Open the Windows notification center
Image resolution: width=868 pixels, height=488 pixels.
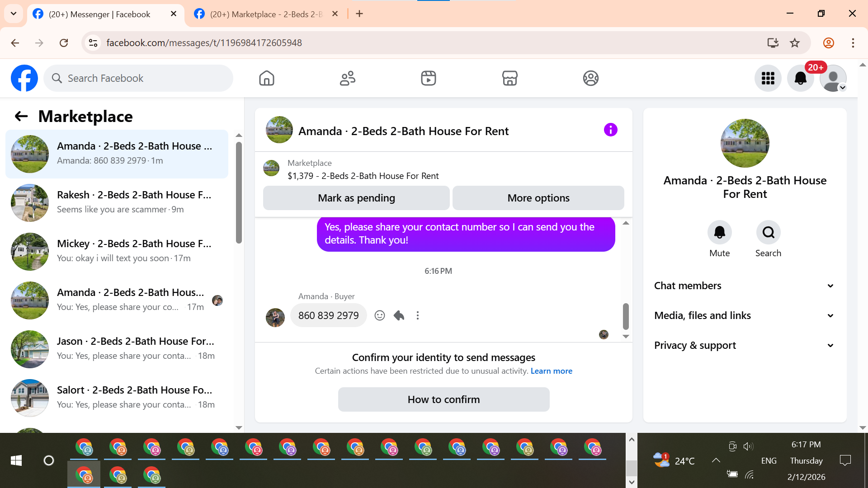[x=845, y=460]
